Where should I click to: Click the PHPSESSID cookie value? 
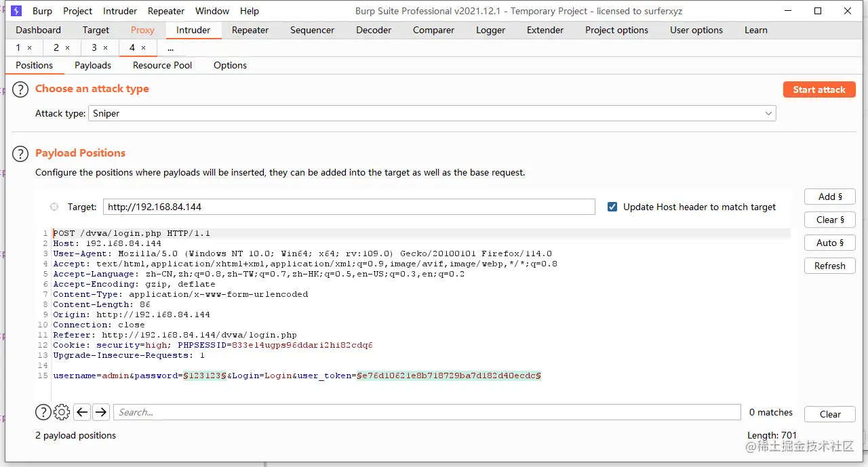point(302,345)
